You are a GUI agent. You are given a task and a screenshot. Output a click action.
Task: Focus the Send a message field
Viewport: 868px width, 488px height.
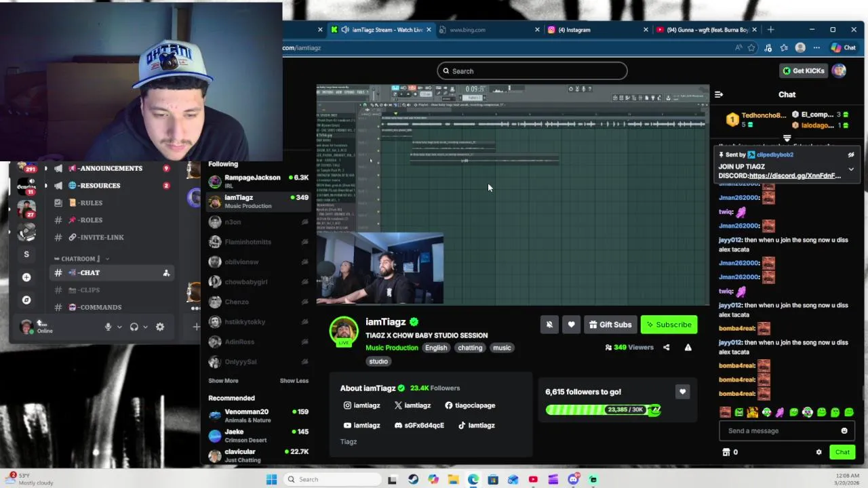tap(779, 431)
